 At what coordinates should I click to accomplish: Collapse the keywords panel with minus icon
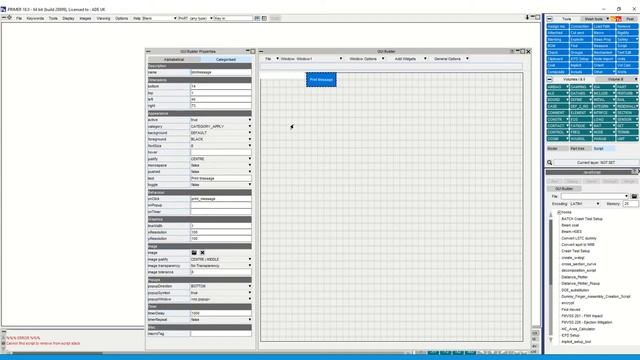point(549,79)
